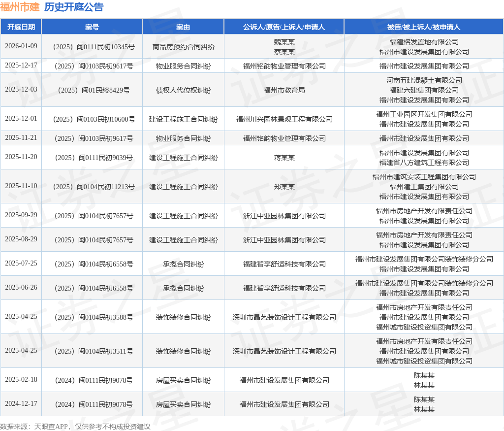504x431 pixels.
Task: Select the date 2025-12-01
Action: tap(21, 118)
